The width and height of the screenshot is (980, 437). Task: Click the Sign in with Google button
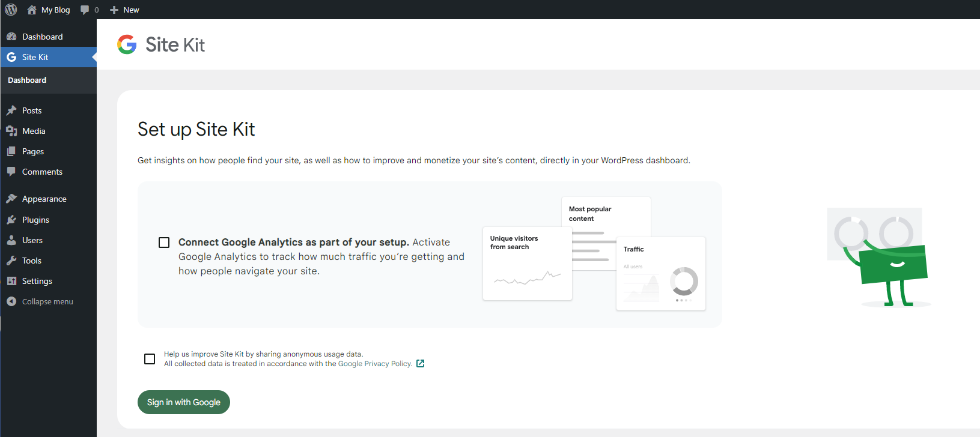coord(184,402)
